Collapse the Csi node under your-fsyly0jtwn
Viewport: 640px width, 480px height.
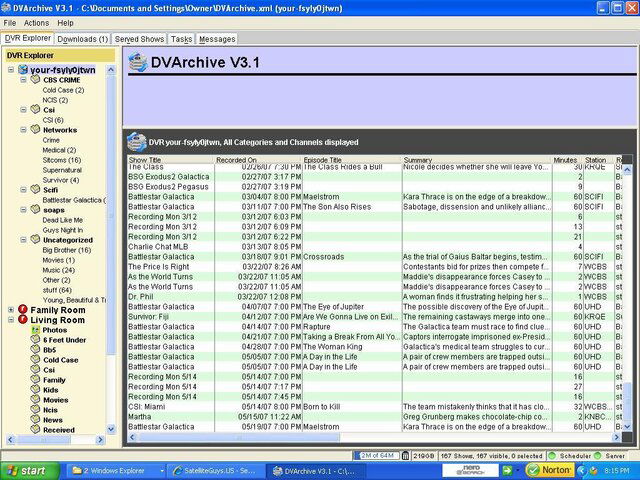(23, 110)
